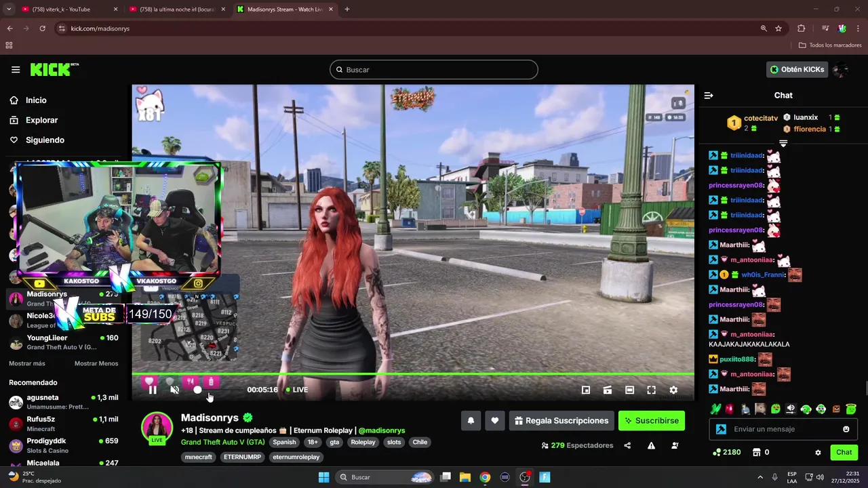868x488 pixels.
Task: Open picture-in-picture mode in player
Action: 586,390
